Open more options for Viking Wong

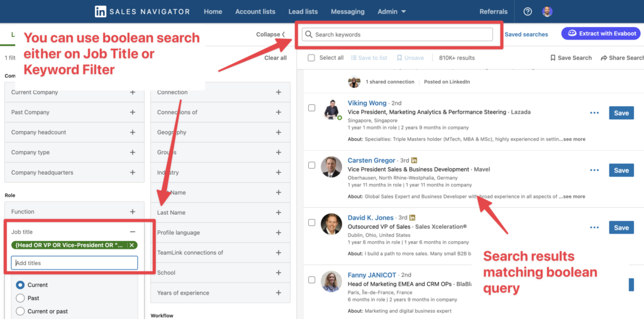[594, 113]
